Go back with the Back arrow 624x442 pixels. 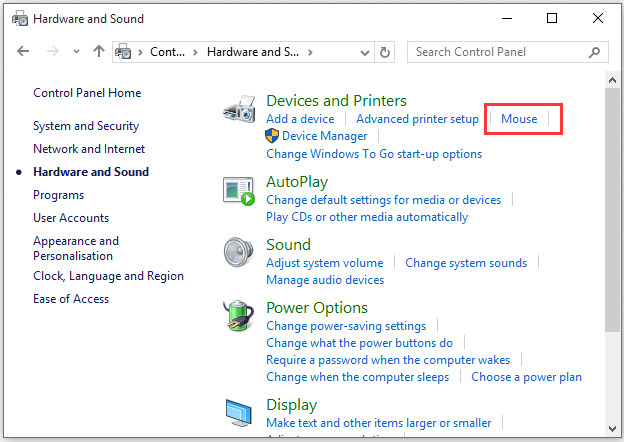pyautogui.click(x=23, y=51)
